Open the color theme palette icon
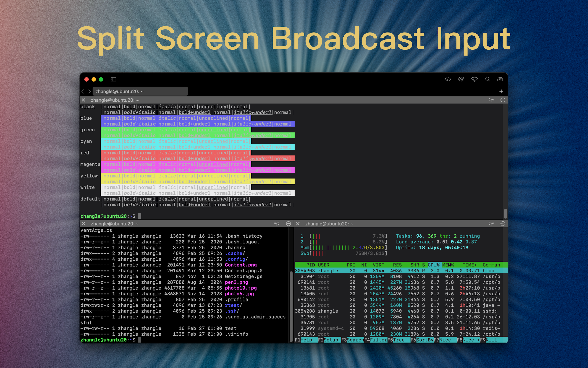 point(461,79)
